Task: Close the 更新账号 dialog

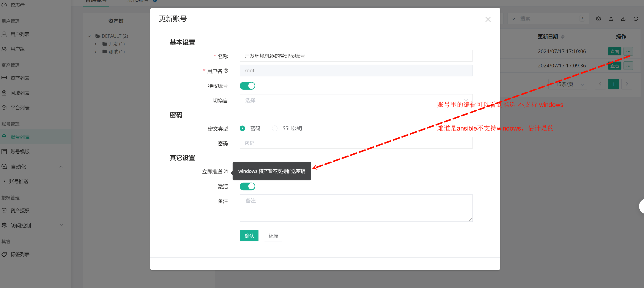Action: [x=488, y=19]
